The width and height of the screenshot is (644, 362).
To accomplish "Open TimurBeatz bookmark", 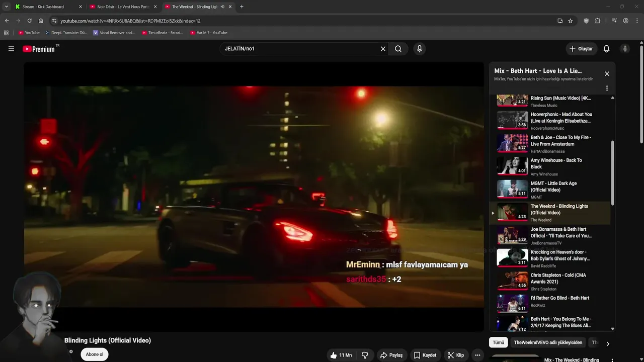I will (162, 33).
